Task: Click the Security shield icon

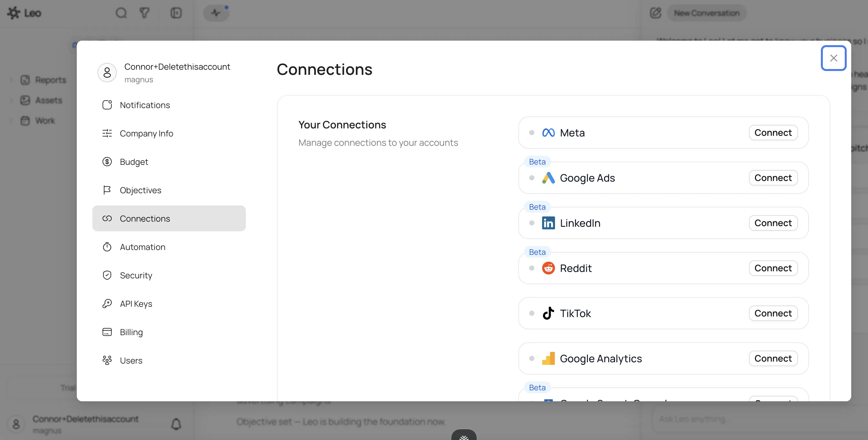Action: click(x=107, y=275)
